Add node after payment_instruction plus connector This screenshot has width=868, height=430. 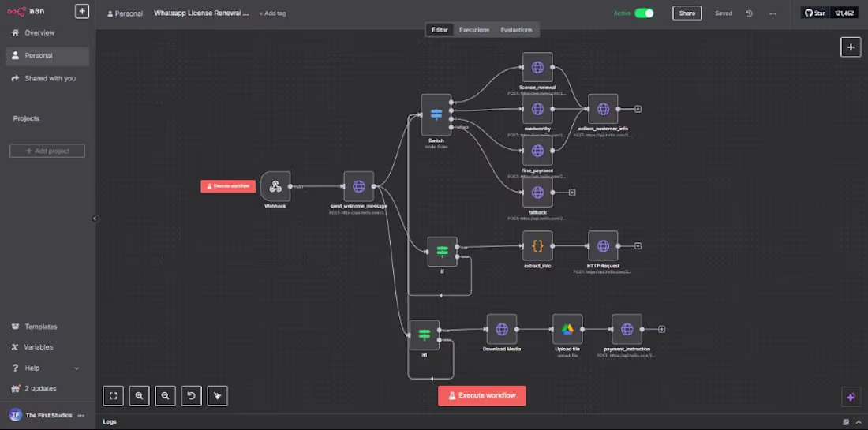coord(661,329)
